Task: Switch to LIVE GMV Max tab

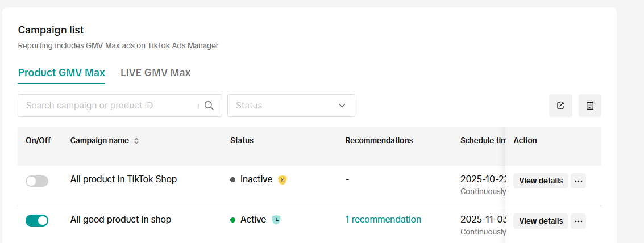Action: pyautogui.click(x=155, y=73)
